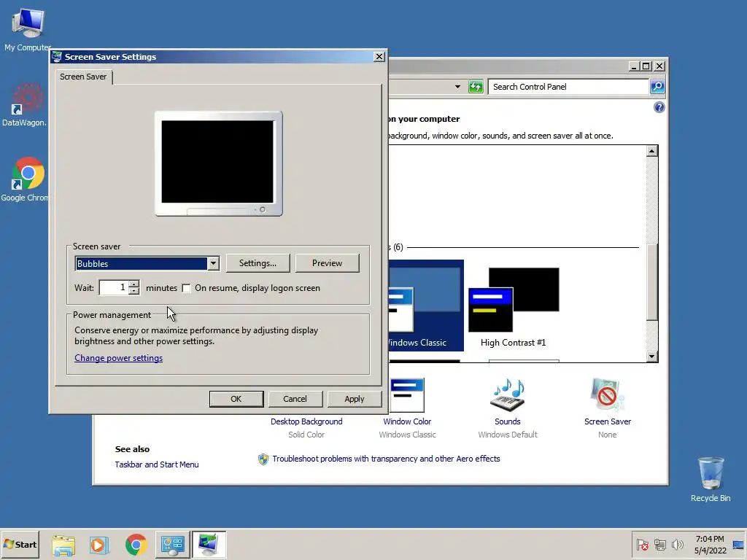Open the Start menu
747x560 pixels.
click(20, 544)
